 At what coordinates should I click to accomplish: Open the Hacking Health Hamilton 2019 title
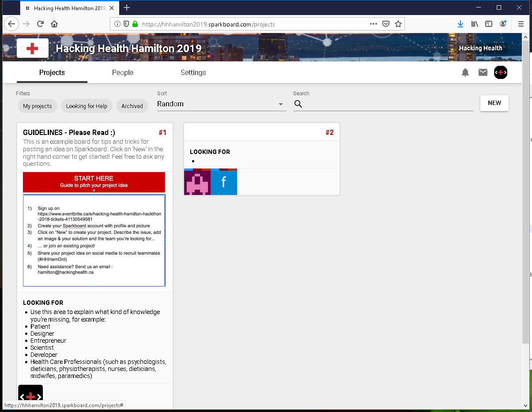[128, 49]
